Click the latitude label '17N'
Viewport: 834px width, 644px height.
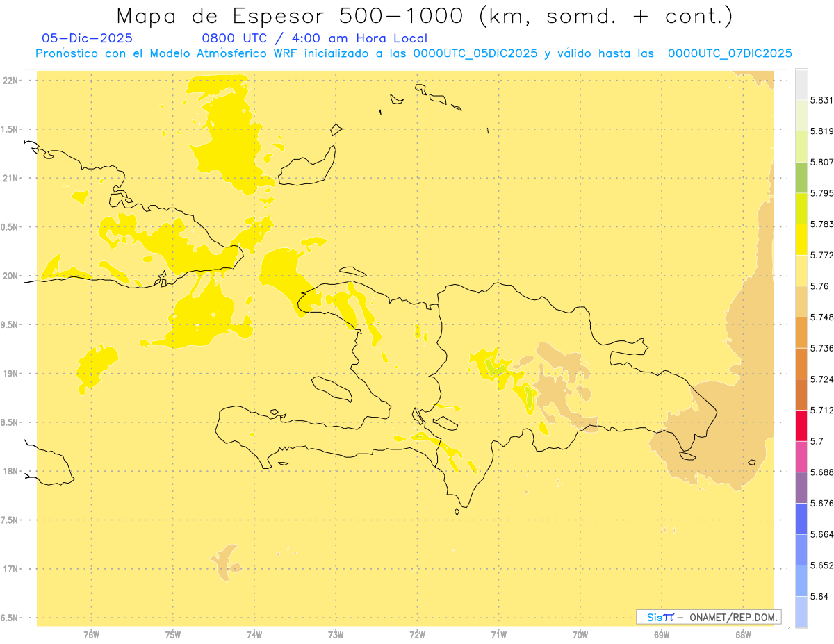click(10, 569)
